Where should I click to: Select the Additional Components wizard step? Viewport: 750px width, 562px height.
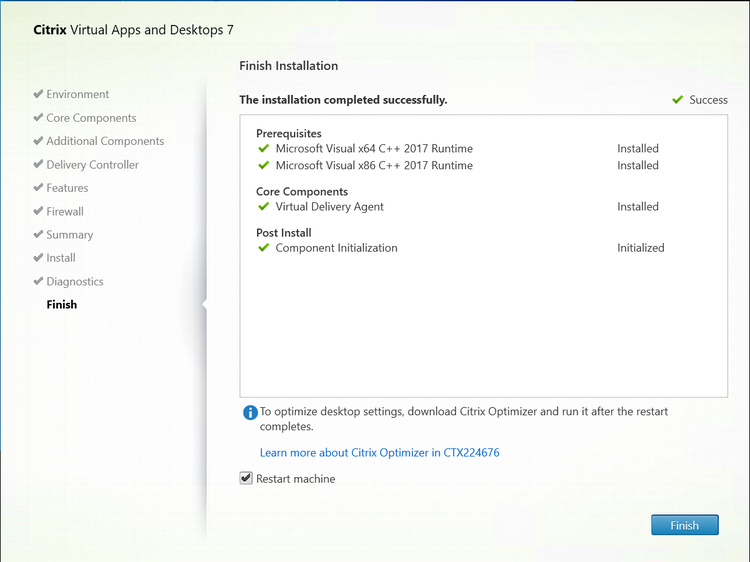click(105, 141)
